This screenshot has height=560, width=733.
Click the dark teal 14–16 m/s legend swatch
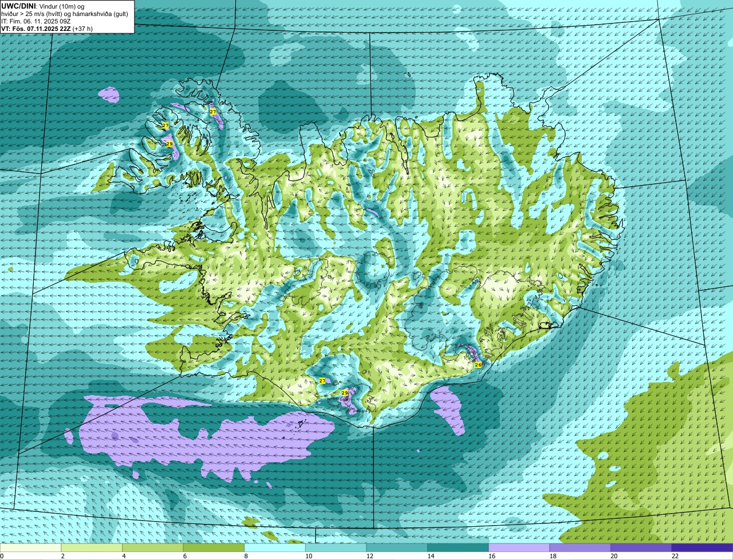pyautogui.click(x=458, y=548)
